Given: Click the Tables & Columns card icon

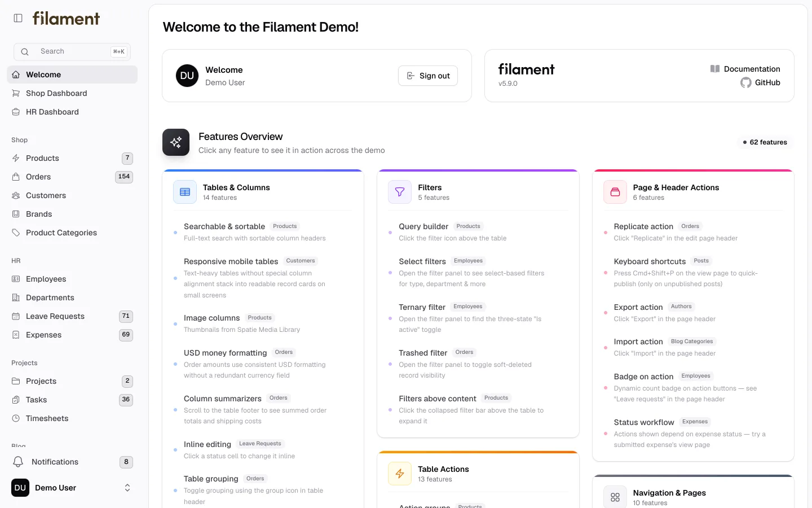Looking at the screenshot, I should [185, 192].
